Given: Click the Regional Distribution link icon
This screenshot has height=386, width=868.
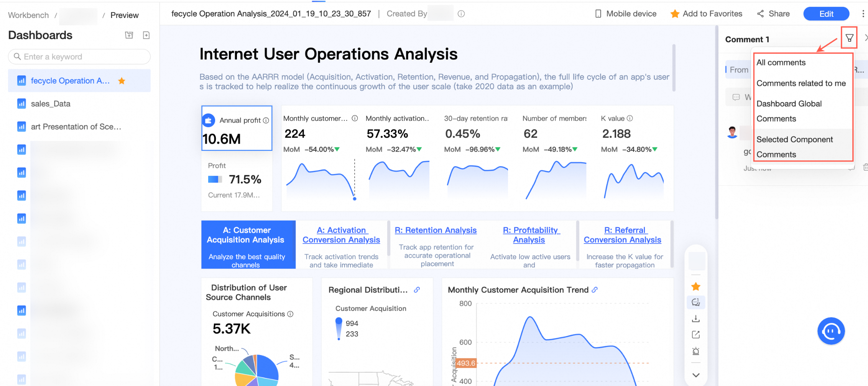Looking at the screenshot, I should pos(417,290).
